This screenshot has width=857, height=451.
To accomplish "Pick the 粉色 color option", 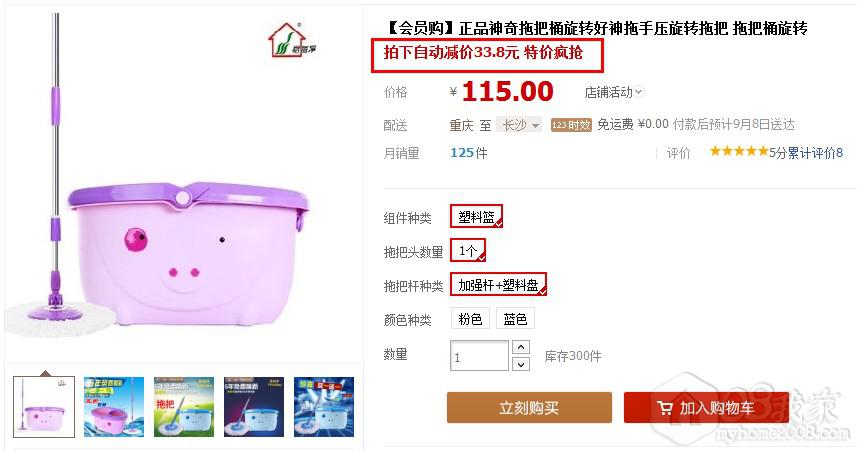I will point(470,319).
